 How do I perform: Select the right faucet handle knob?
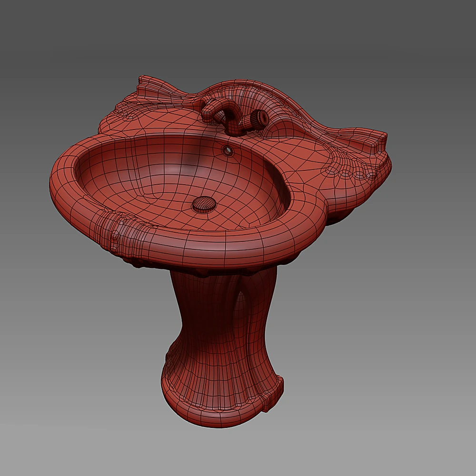(x=258, y=117)
